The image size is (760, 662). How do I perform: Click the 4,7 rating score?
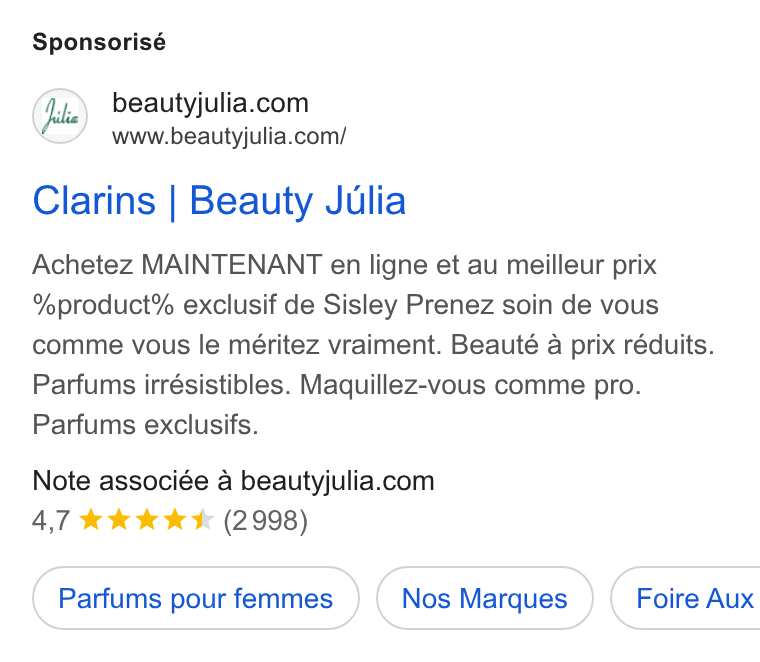51,521
